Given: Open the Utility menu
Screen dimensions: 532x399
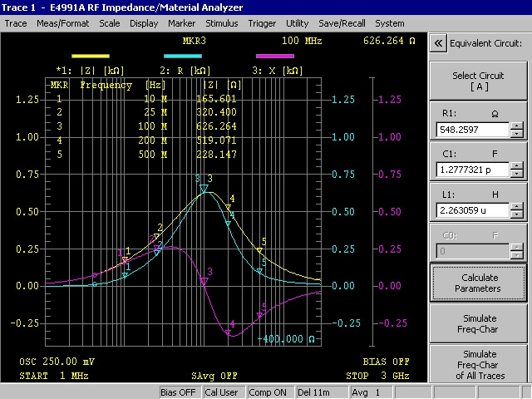Looking at the screenshot, I should click(x=298, y=23).
